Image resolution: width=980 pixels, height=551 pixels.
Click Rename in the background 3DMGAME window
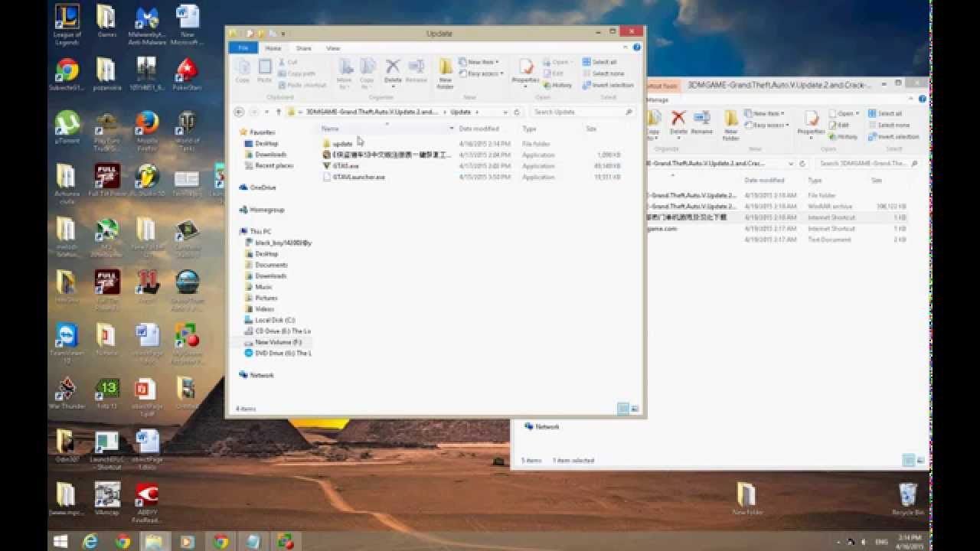(701, 122)
